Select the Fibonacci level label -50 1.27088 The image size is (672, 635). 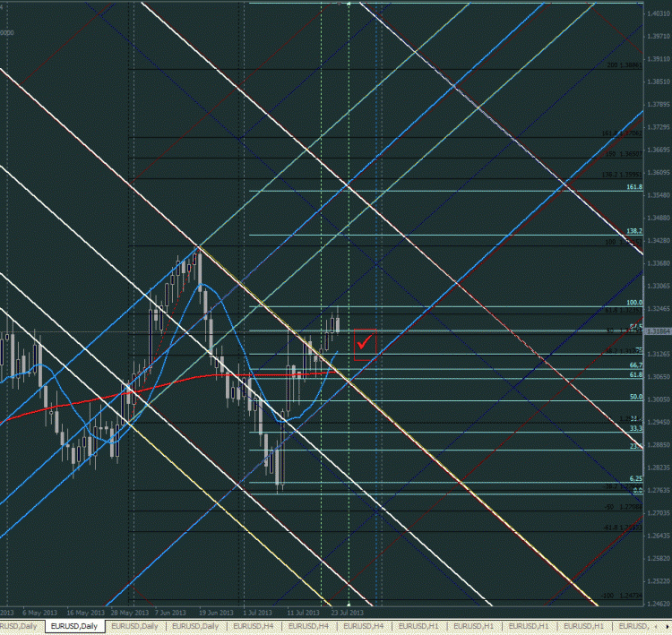[624, 507]
